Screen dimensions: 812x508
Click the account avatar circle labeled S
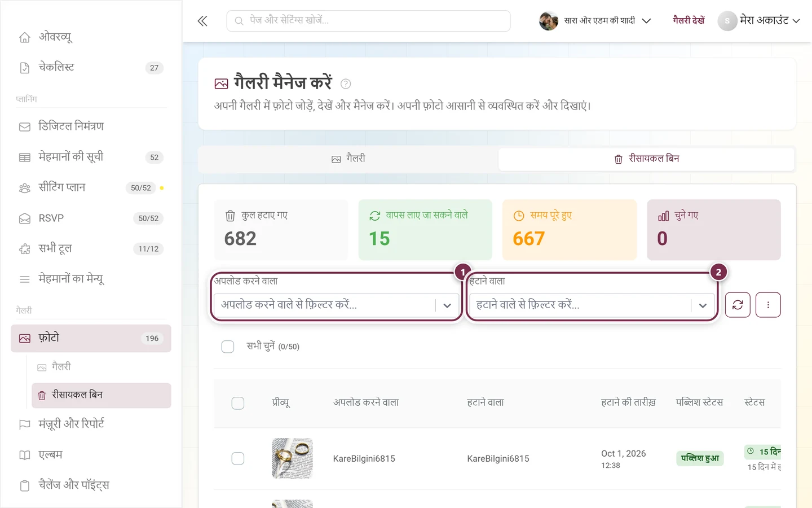pyautogui.click(x=727, y=21)
